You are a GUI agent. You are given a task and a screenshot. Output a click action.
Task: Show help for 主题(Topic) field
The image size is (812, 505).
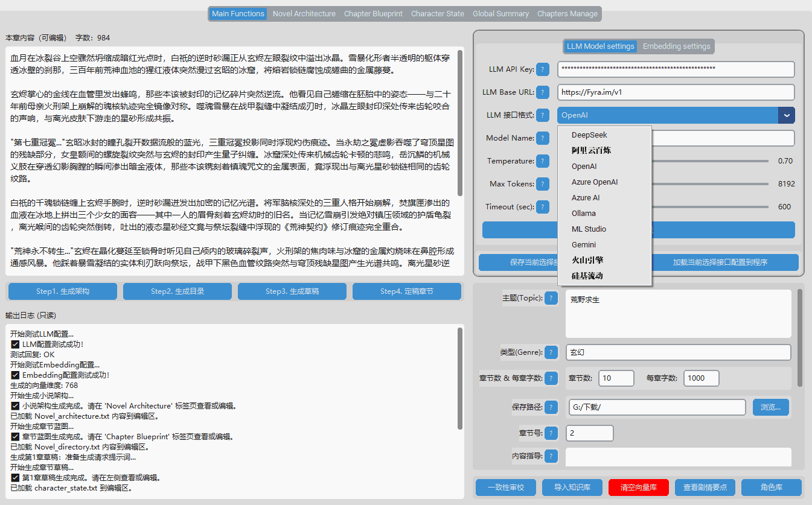pyautogui.click(x=551, y=298)
